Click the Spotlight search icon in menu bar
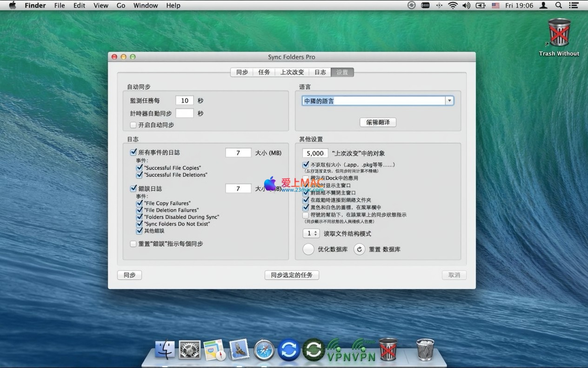Viewport: 588px width, 368px height. pos(558,6)
